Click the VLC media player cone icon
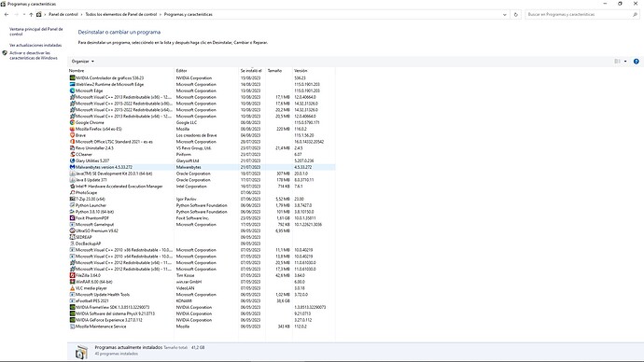This screenshot has height=362, width=644. tap(72, 288)
